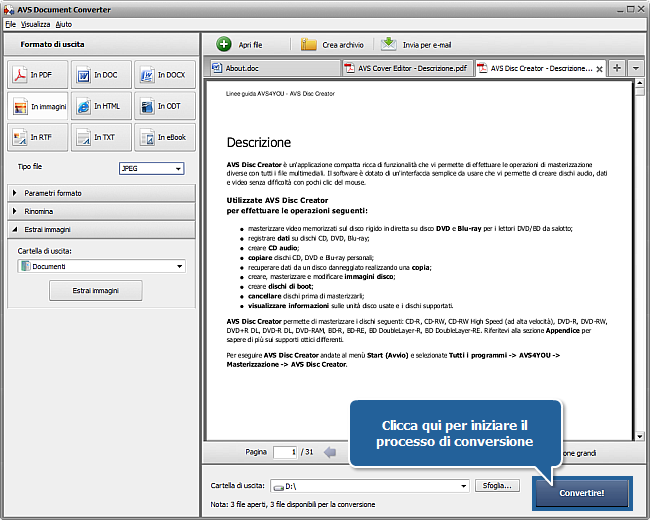
Task: Go to previous page with arrow icon
Action: [x=330, y=452]
